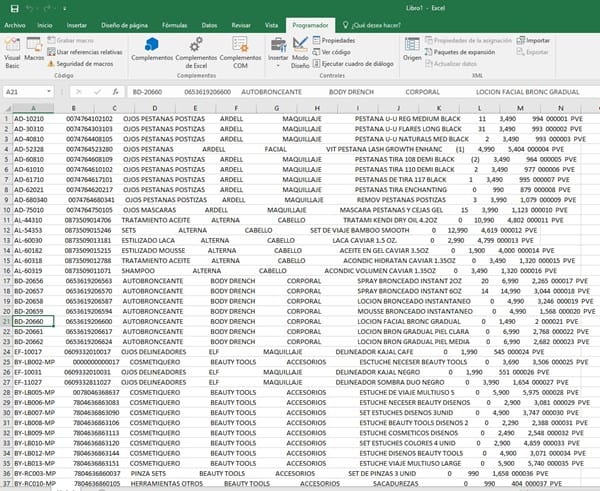Open the Visual Basic editor
Screen dimensions: 600x491
[12, 53]
